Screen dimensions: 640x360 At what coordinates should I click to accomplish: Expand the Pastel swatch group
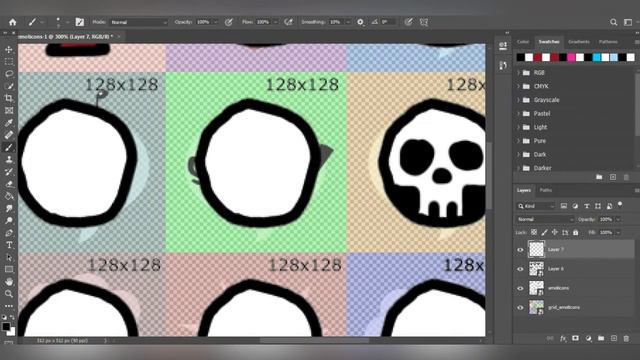(519, 113)
